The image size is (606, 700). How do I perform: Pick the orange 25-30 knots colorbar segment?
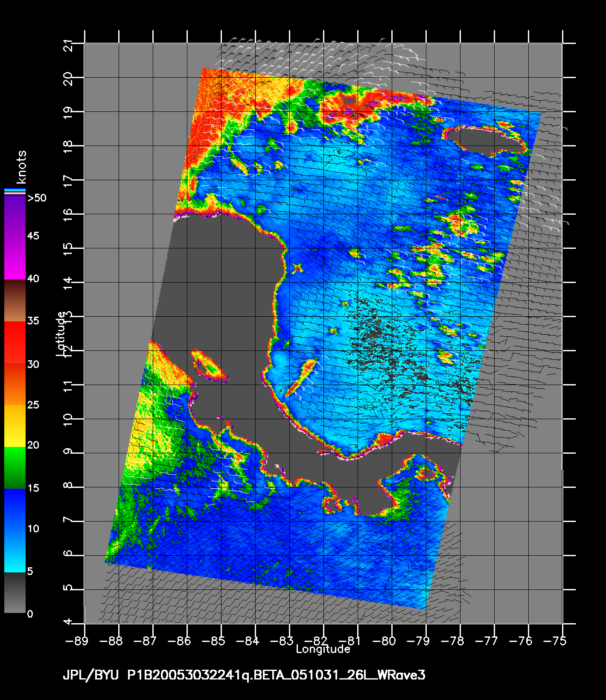tap(15, 384)
